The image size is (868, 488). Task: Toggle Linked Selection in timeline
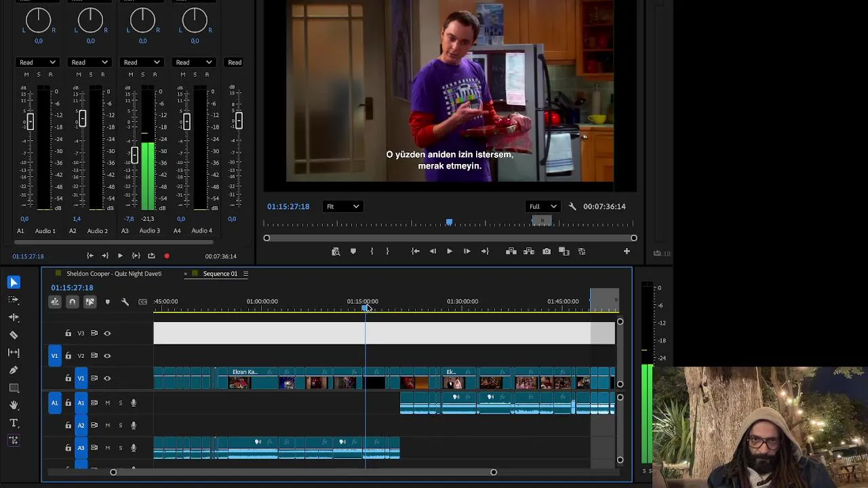90,302
